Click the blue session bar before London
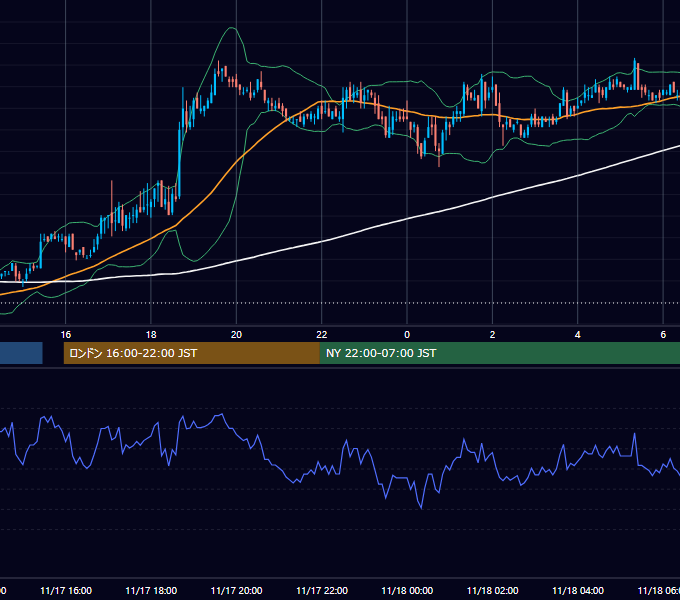 21,353
